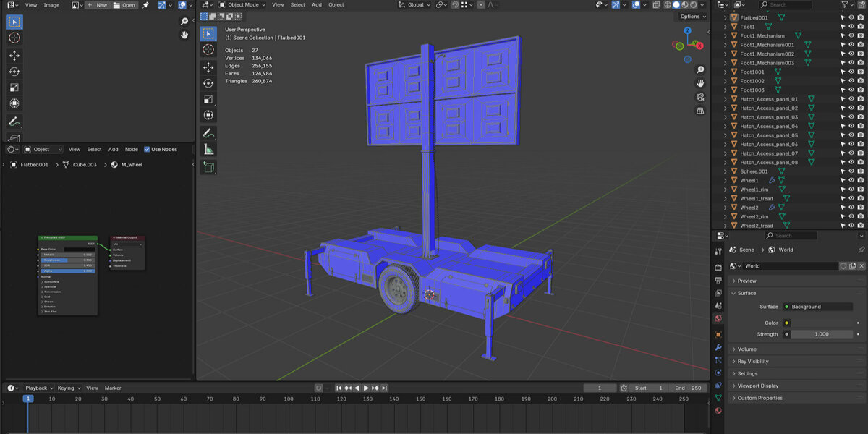Switch perspective/orthographic grid icon

(700, 111)
